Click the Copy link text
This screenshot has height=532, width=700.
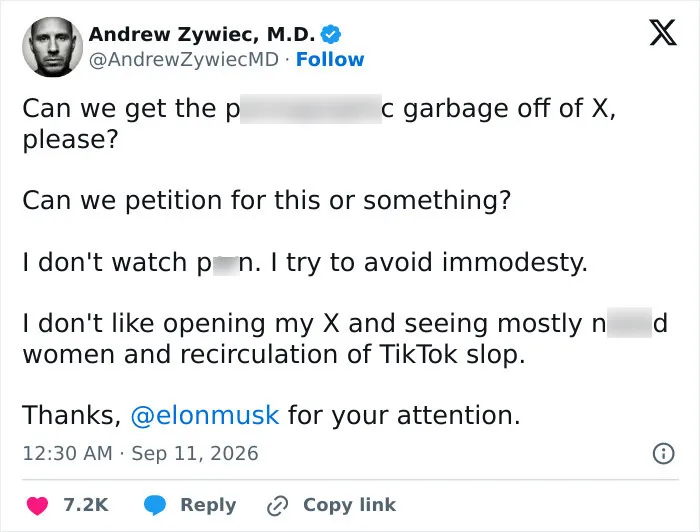[350, 505]
